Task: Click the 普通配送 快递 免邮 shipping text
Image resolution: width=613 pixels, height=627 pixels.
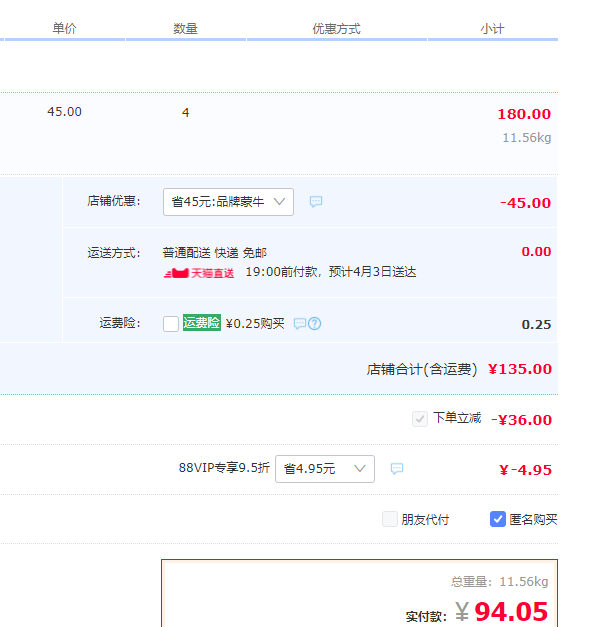Action: pyautogui.click(x=215, y=253)
